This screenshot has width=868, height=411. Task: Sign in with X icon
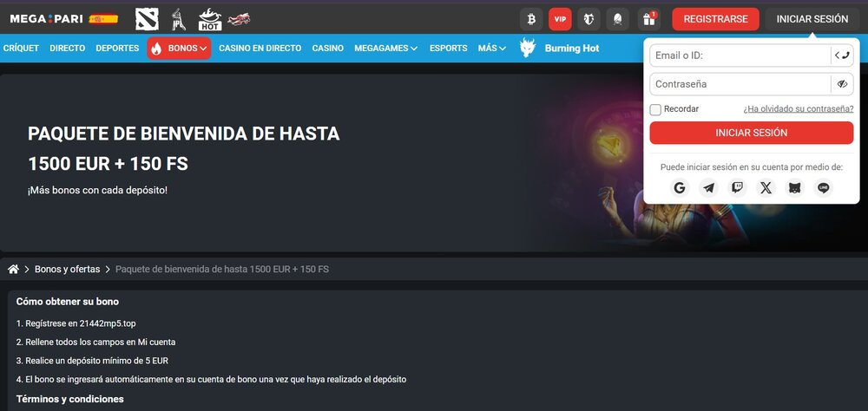(766, 188)
